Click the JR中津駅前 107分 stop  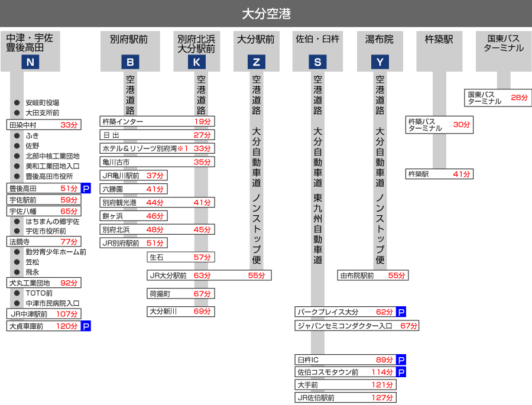point(44,314)
